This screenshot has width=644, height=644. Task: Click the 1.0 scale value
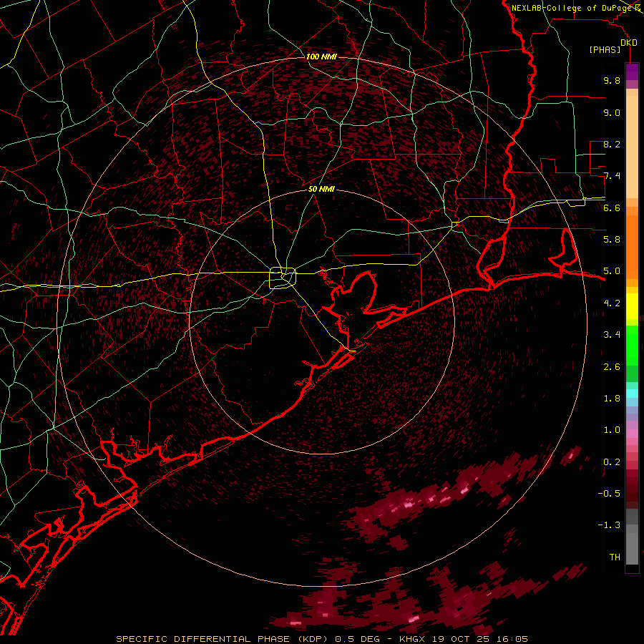point(612,430)
